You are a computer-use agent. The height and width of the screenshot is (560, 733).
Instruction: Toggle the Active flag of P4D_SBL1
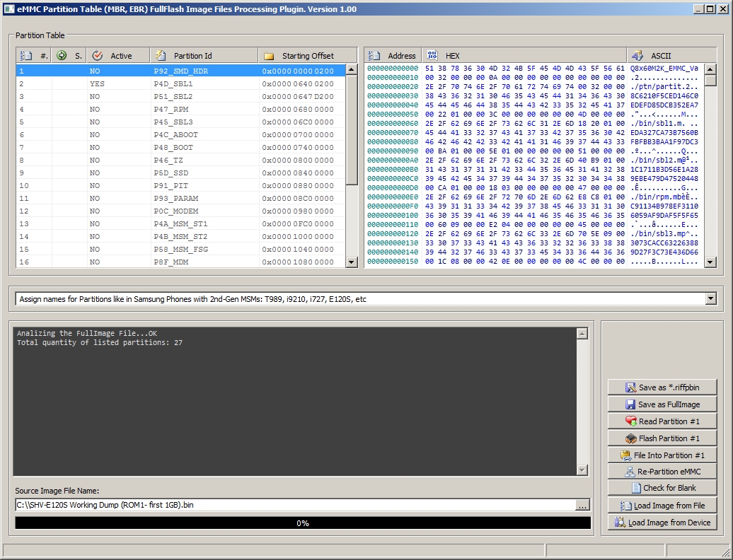pyautogui.click(x=98, y=83)
